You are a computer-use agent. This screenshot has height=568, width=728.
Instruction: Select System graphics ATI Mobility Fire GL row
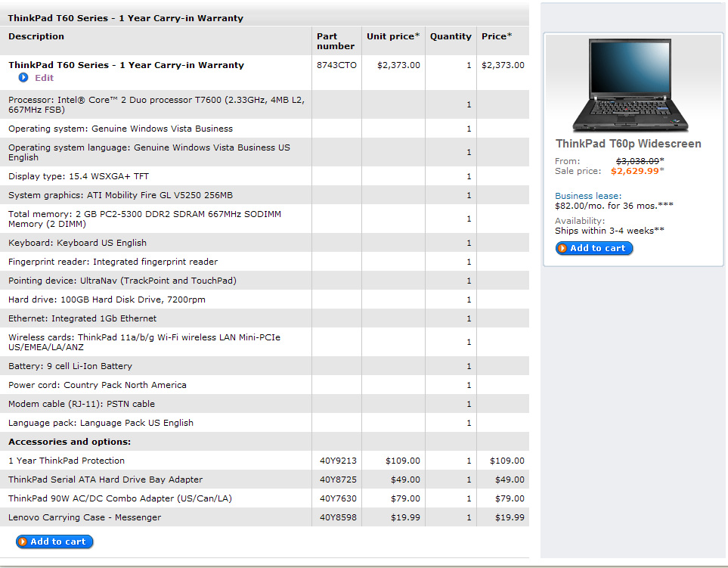[265, 195]
